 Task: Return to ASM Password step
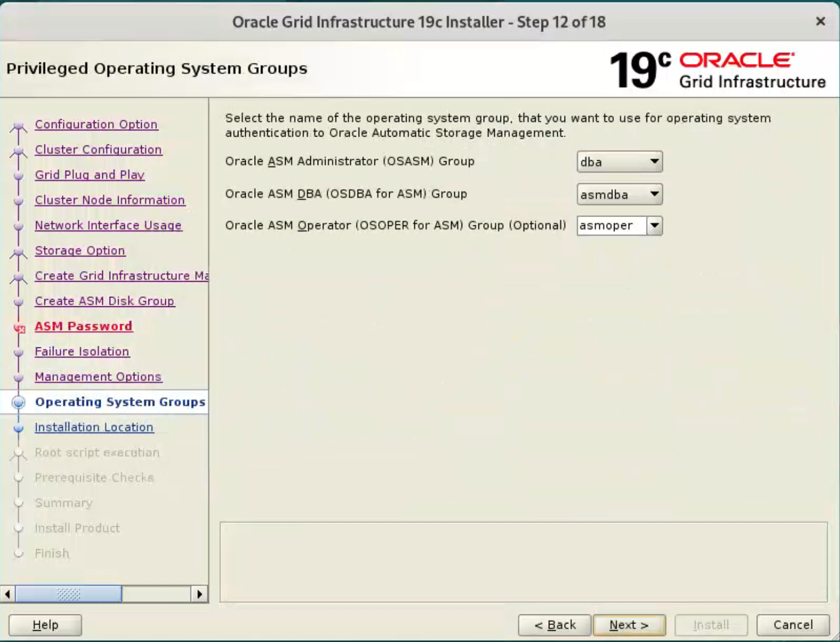click(84, 327)
